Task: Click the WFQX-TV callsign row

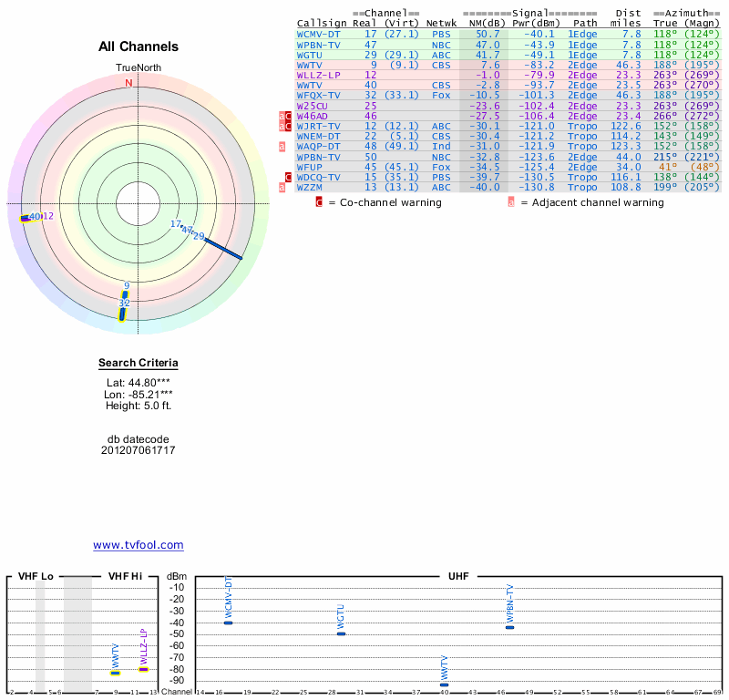Action: coord(318,95)
